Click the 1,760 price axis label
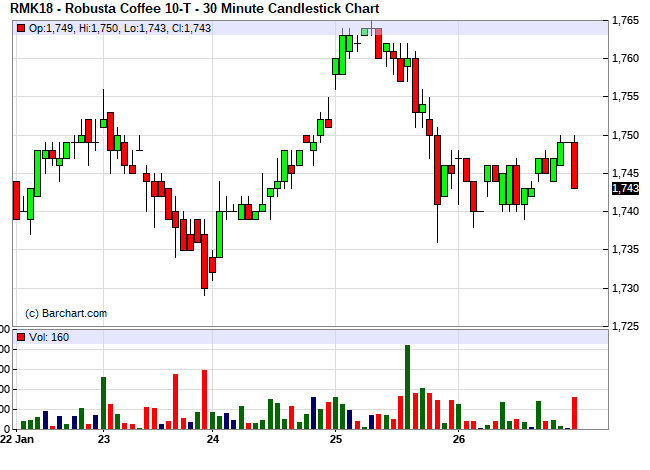 [x=626, y=58]
